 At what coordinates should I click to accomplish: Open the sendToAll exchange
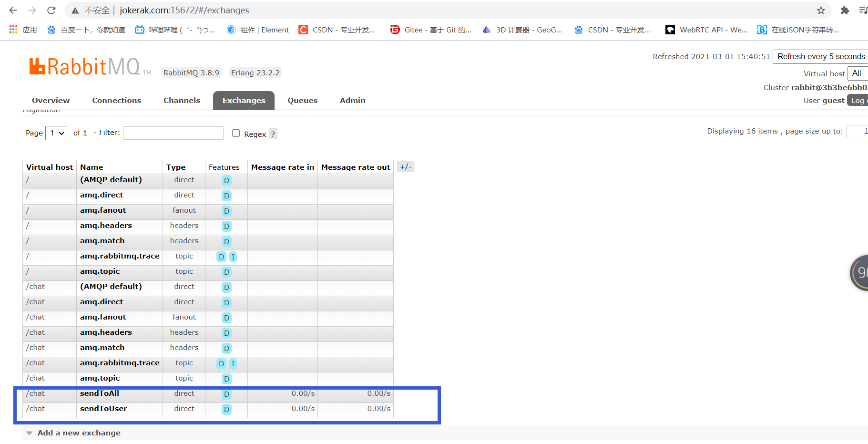tap(100, 393)
